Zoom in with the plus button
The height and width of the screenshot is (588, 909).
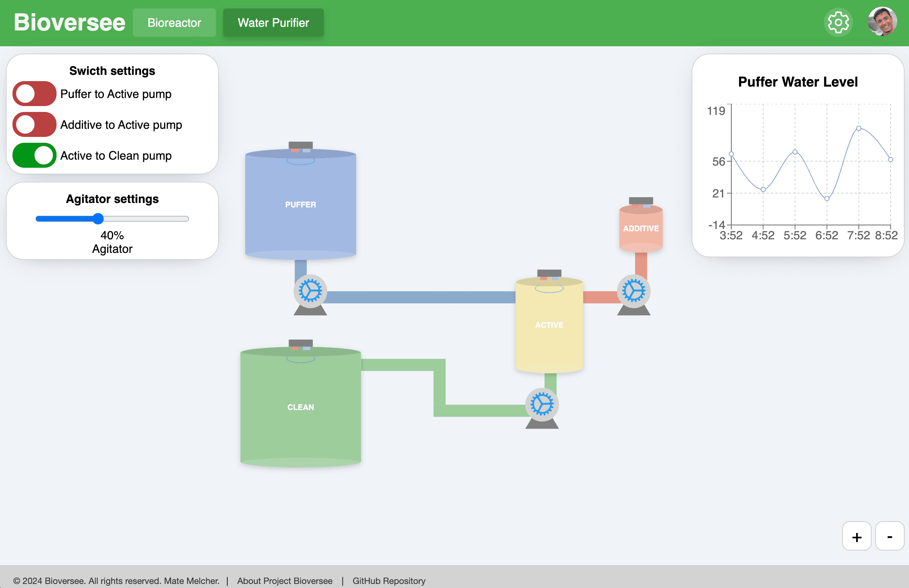(x=857, y=536)
